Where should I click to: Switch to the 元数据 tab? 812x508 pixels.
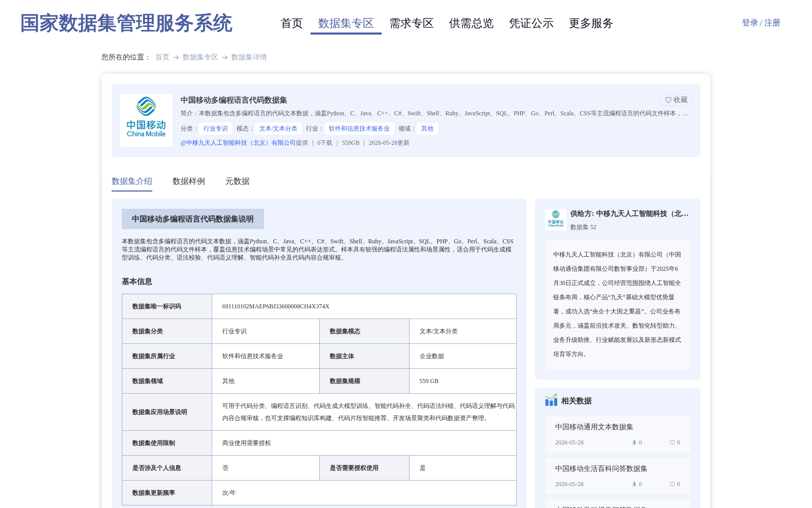click(x=238, y=181)
